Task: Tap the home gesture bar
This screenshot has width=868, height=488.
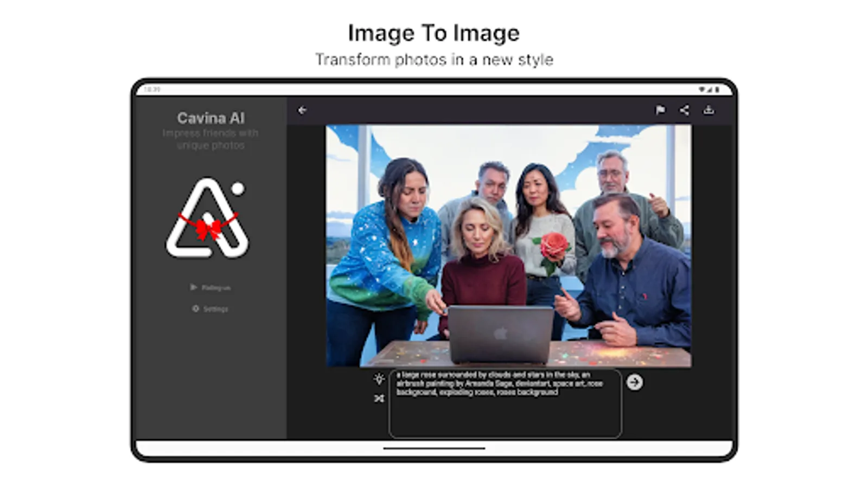Action: tap(434, 448)
